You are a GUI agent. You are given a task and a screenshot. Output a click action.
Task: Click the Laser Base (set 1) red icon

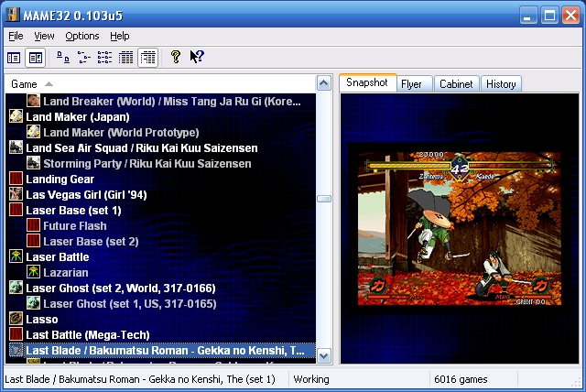tap(16, 210)
